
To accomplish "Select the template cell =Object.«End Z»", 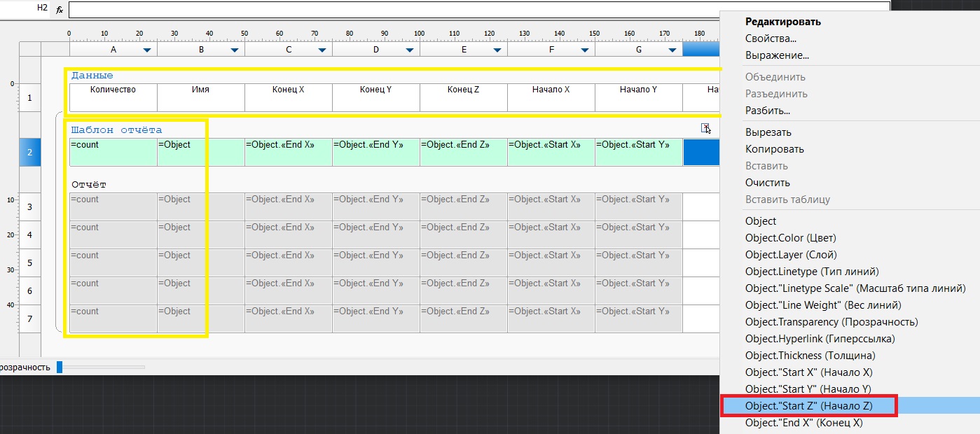I will (x=463, y=152).
